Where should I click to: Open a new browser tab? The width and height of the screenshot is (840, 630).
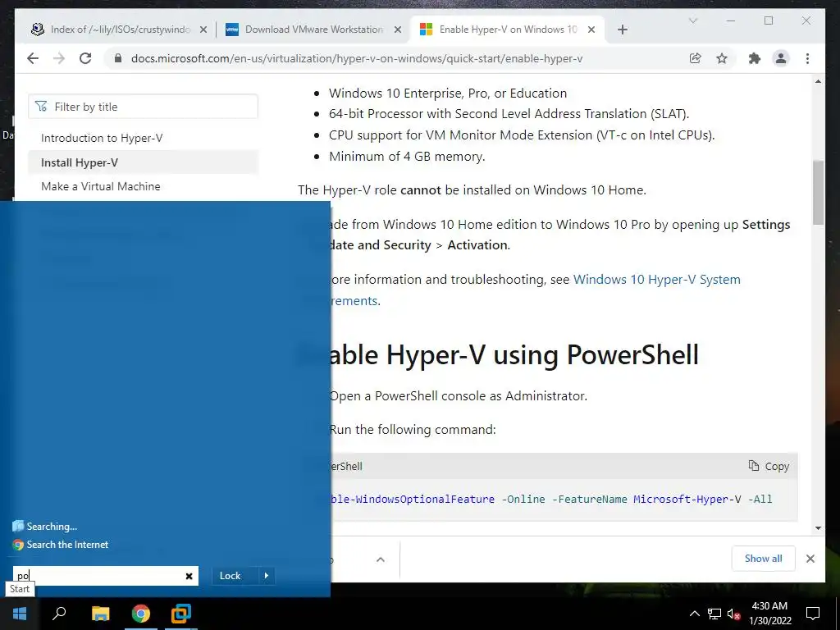(622, 30)
